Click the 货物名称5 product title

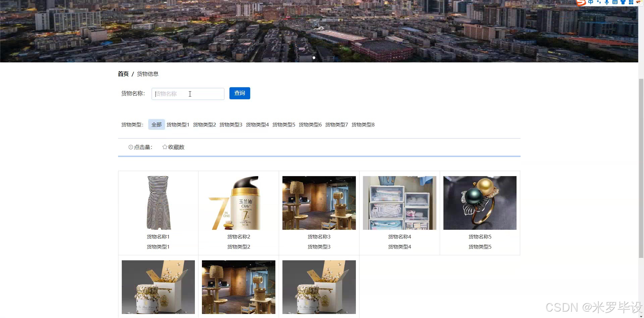tap(480, 237)
